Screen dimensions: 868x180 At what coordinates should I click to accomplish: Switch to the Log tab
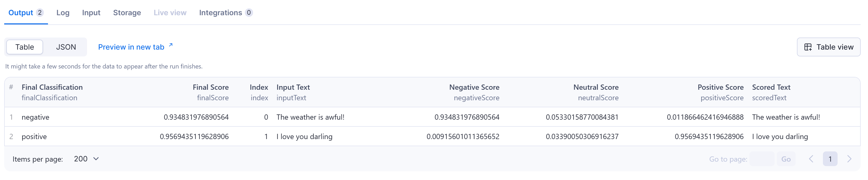click(x=63, y=13)
